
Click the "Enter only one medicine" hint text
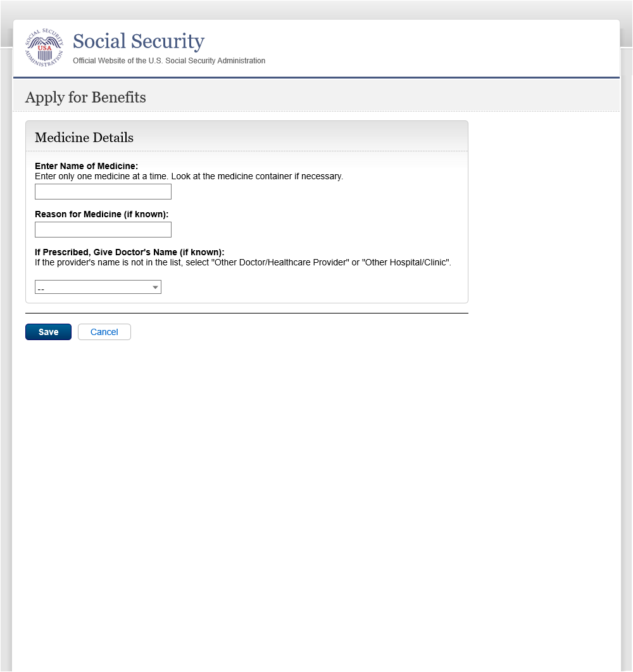tap(189, 176)
